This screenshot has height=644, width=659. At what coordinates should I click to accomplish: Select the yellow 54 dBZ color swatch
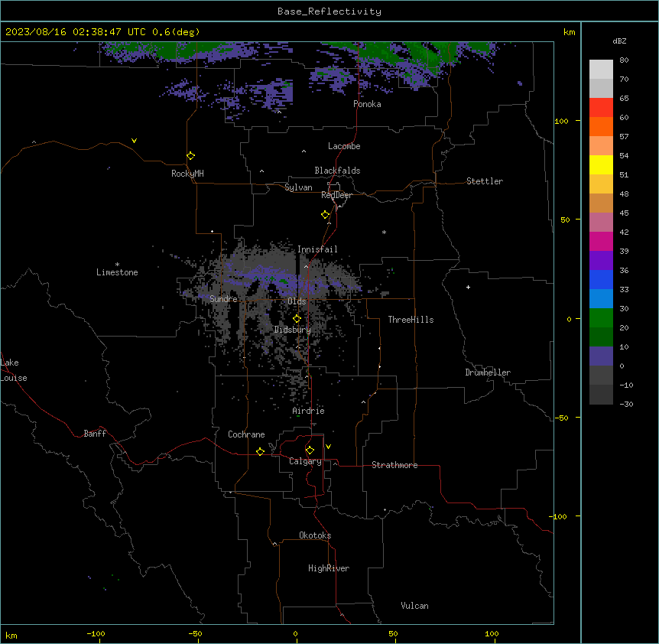coord(601,164)
